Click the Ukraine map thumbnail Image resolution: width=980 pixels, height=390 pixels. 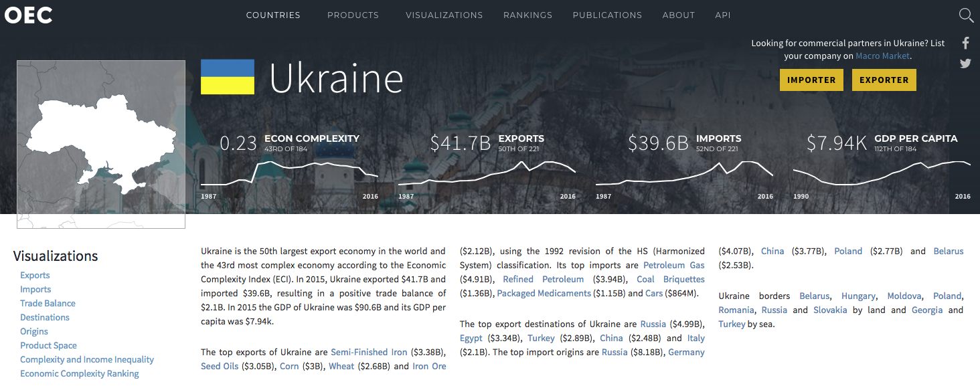(101, 144)
